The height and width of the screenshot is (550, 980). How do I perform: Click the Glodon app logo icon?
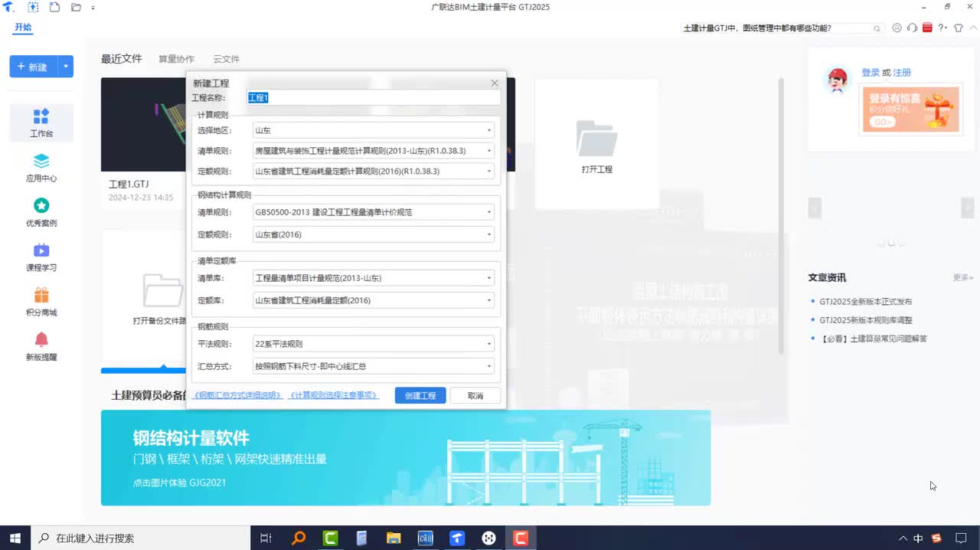pos(8,7)
